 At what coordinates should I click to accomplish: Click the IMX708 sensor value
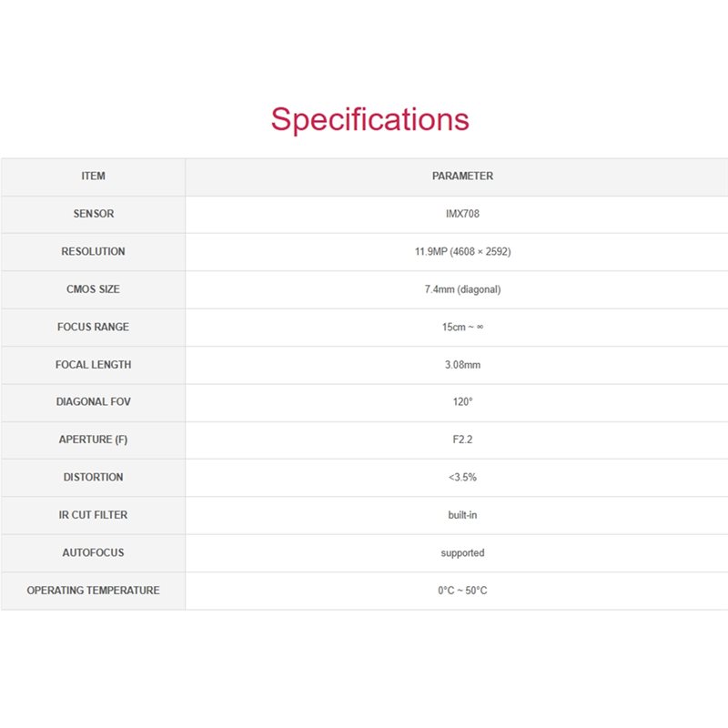[x=462, y=214]
